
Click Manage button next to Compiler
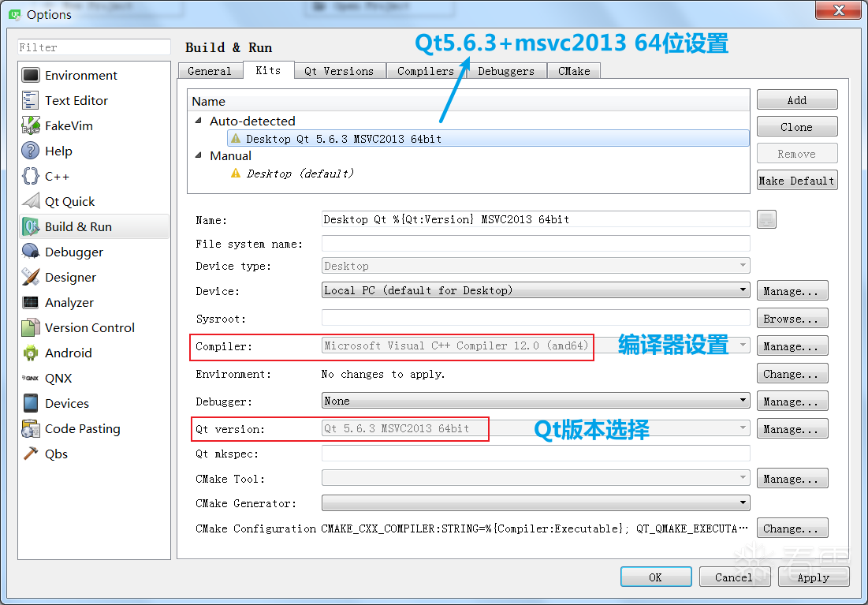click(792, 346)
